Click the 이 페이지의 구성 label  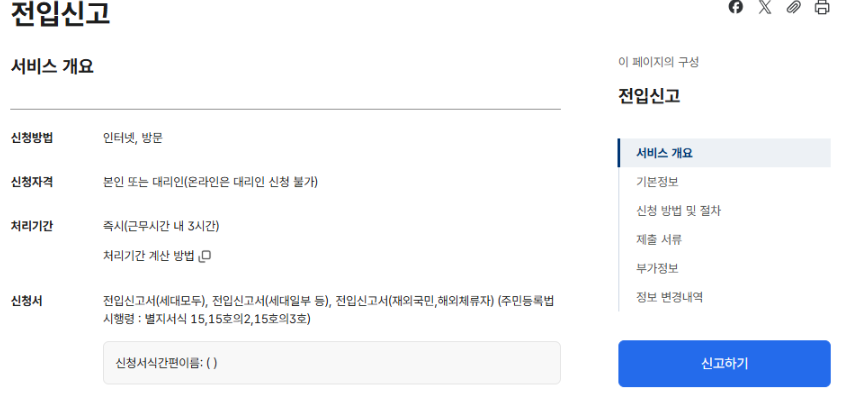(x=658, y=62)
